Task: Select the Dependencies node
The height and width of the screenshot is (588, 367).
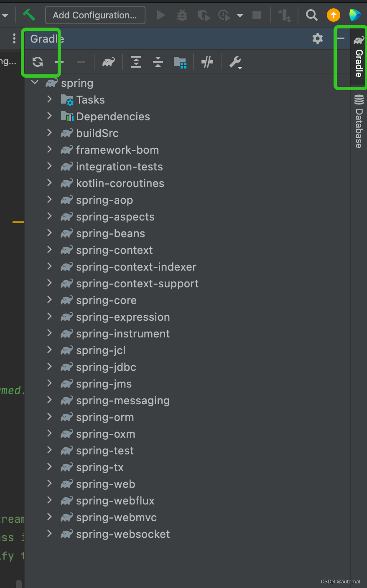Action: (113, 117)
